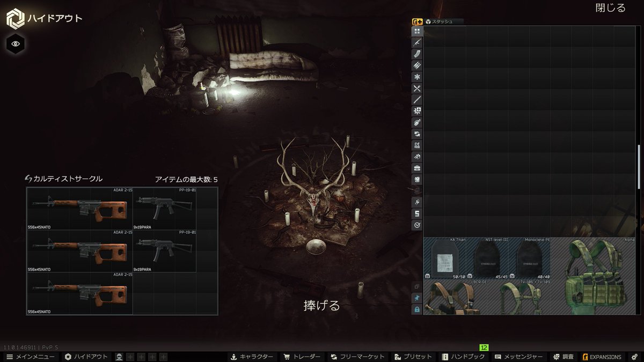The height and width of the screenshot is (362, 644).
Task: Click the stacked windows icon beside stash
Action: tap(416, 287)
